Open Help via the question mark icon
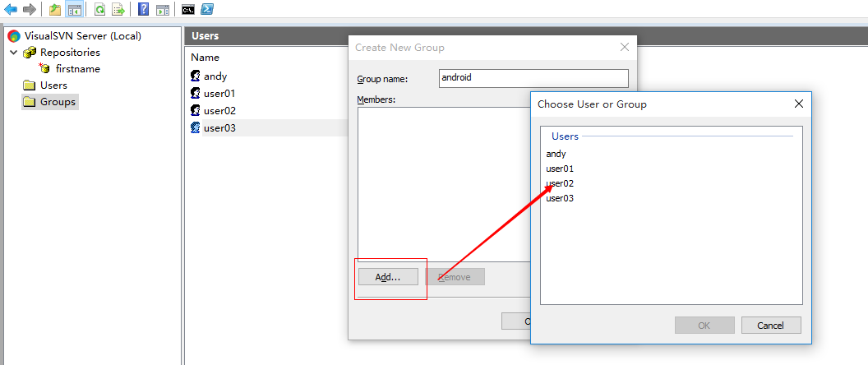Viewport: 868px width, 365px height. [x=143, y=9]
